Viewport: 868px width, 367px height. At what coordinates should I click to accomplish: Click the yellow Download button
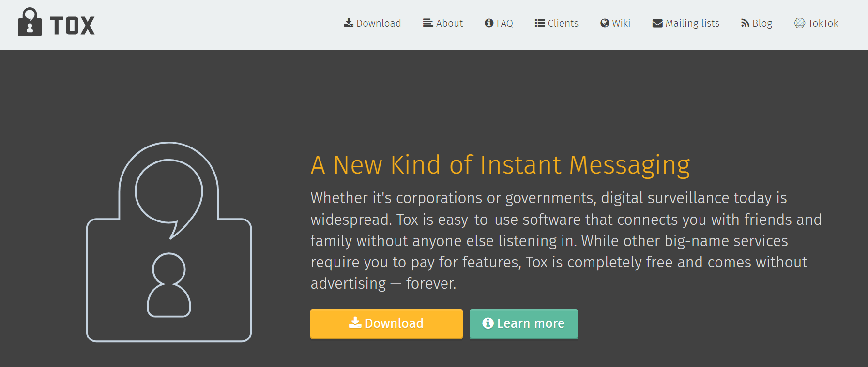click(386, 324)
